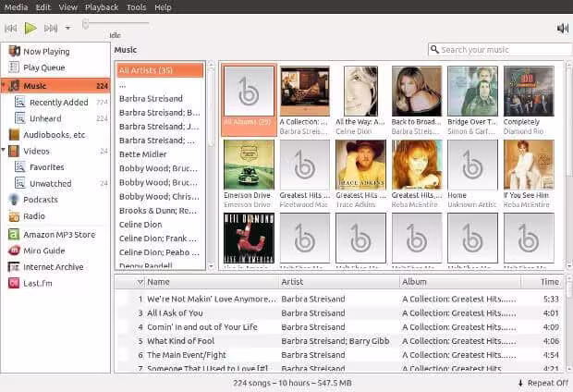Viewport: 573px width, 392px height.
Task: Open the Playback menu
Action: click(102, 7)
